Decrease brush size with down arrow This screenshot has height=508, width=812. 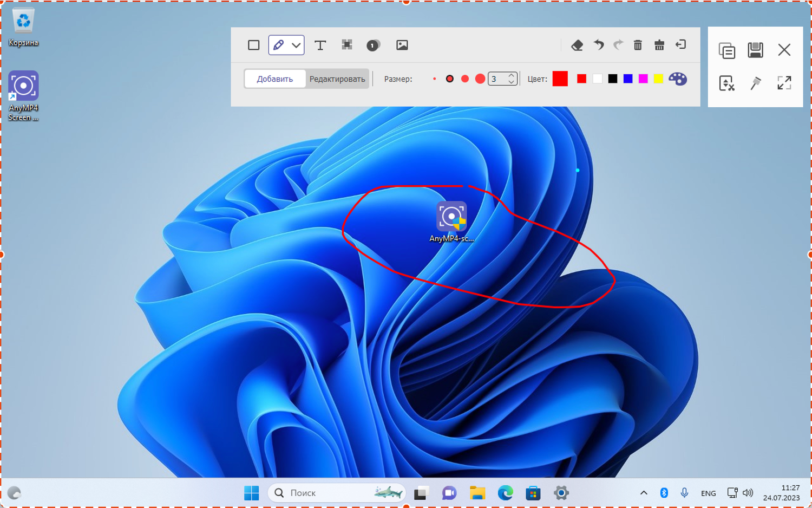pyautogui.click(x=512, y=82)
